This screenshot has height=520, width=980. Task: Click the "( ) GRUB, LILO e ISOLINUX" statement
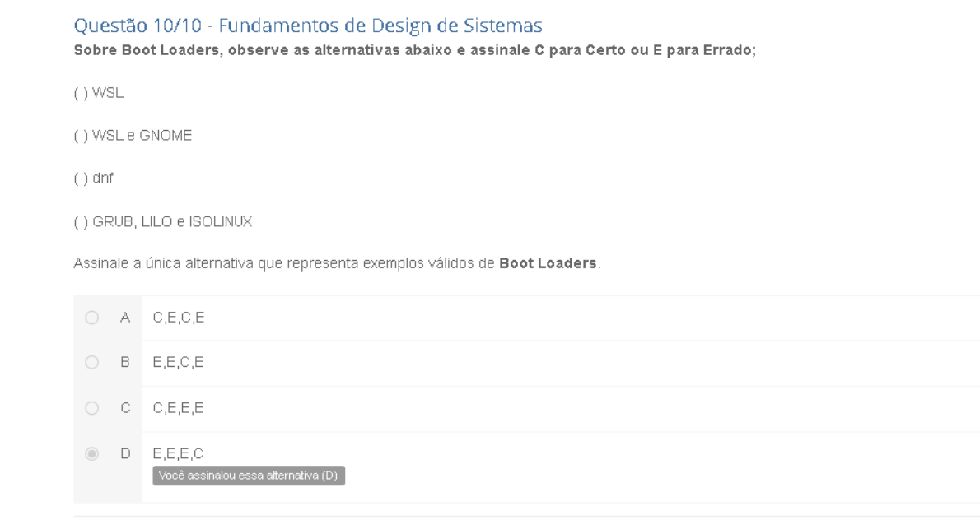pos(162,221)
